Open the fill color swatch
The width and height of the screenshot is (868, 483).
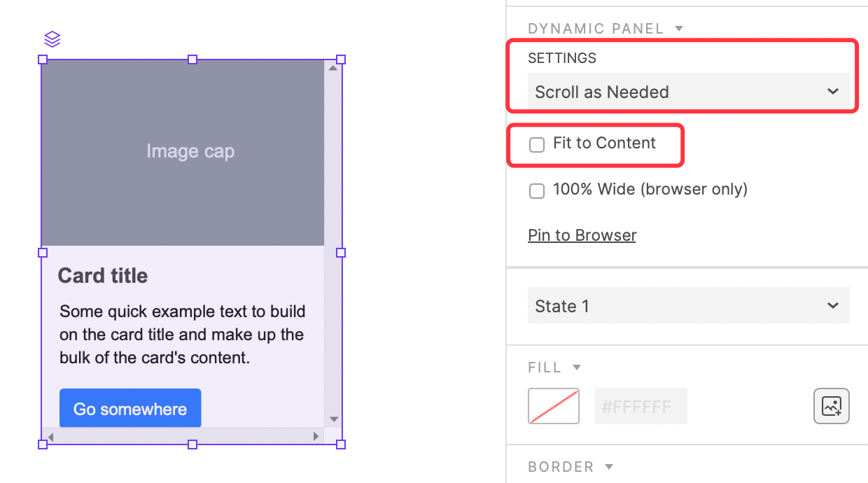(x=554, y=406)
